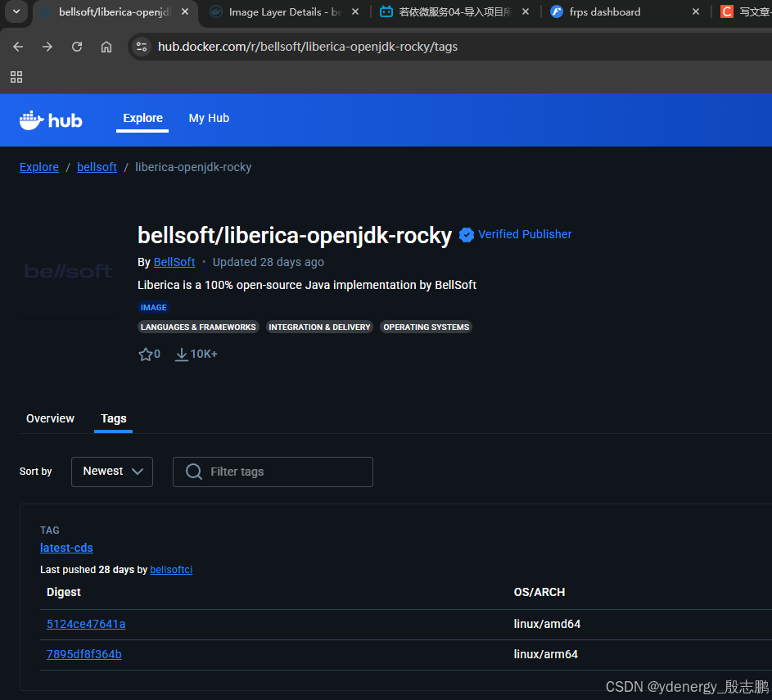Open the apps grid icon in bookmarks bar

(x=16, y=77)
